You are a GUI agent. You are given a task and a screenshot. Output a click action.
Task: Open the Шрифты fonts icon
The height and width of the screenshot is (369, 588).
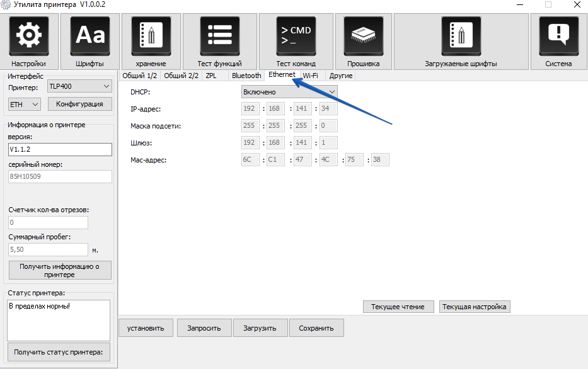pyautogui.click(x=89, y=37)
